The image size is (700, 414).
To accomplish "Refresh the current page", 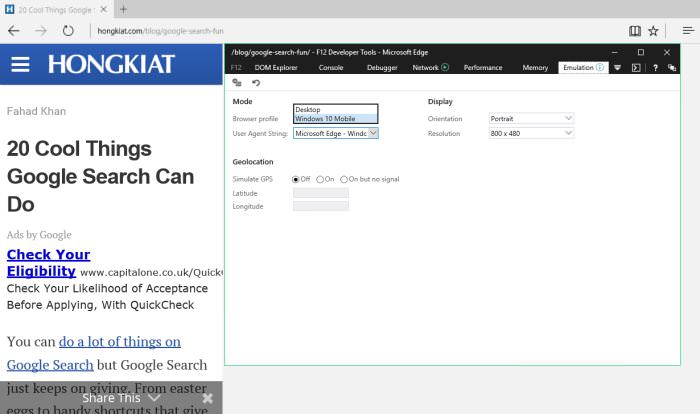I will click(68, 31).
